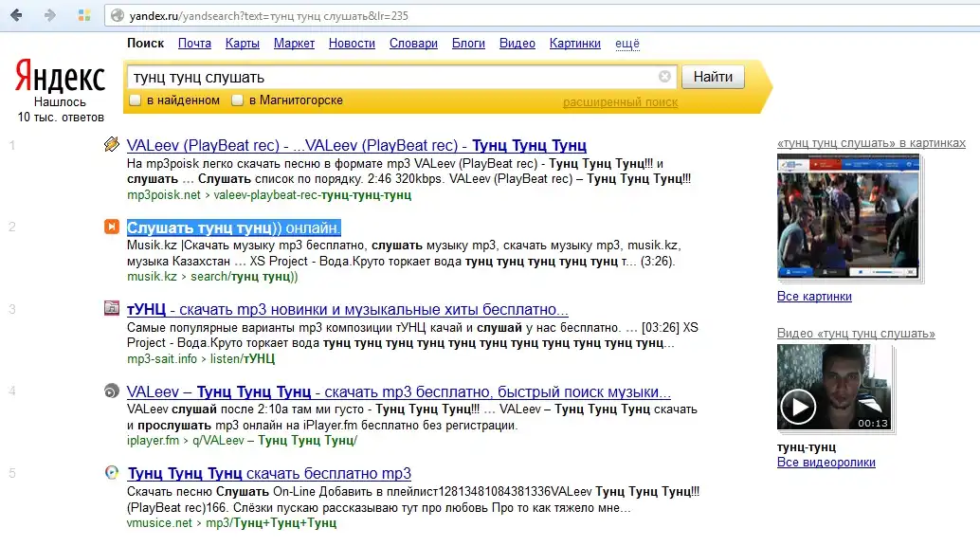Click the browser forward arrow
This screenshot has width=980, height=546.
50,15
